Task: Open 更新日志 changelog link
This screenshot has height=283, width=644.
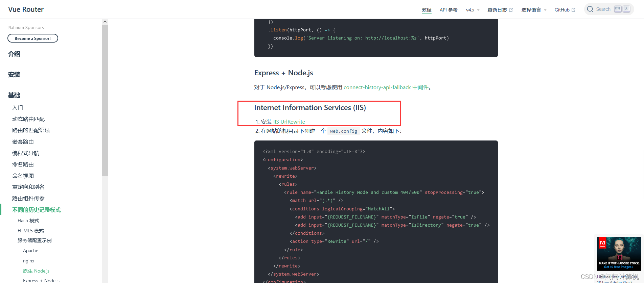Action: coord(497,10)
